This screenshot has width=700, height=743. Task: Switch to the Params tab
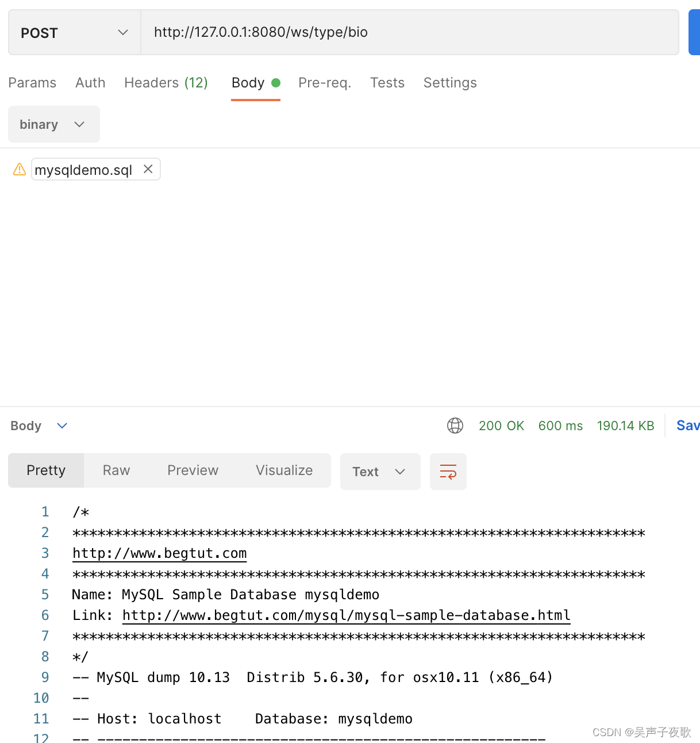click(32, 83)
